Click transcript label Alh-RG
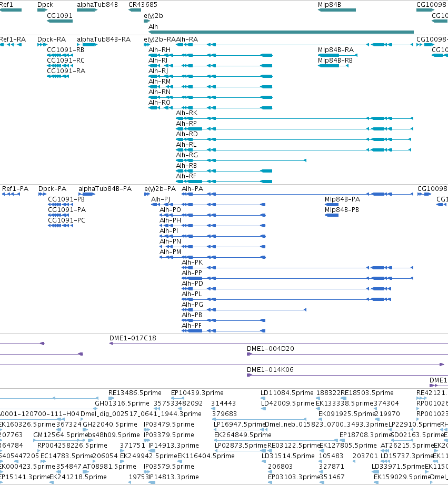448x485 pixels. (x=187, y=155)
